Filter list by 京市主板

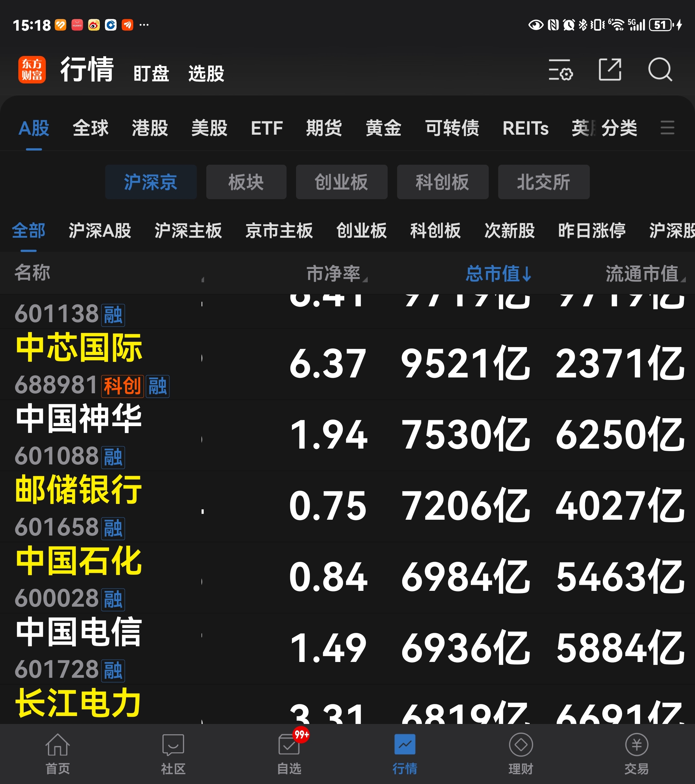279,230
